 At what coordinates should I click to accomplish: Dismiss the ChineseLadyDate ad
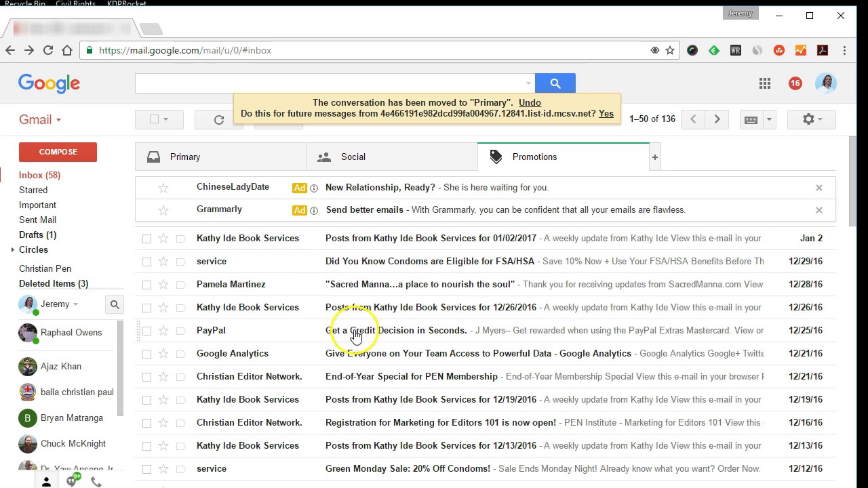818,188
